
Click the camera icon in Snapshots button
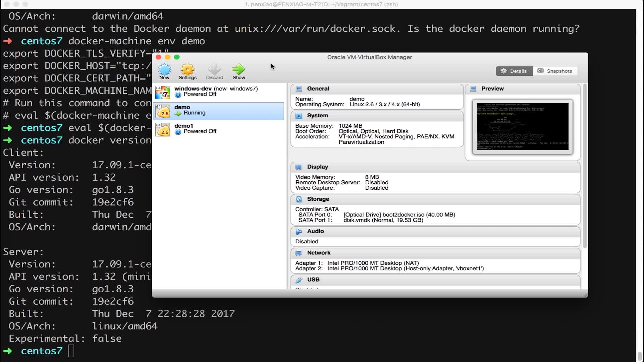pyautogui.click(x=540, y=71)
